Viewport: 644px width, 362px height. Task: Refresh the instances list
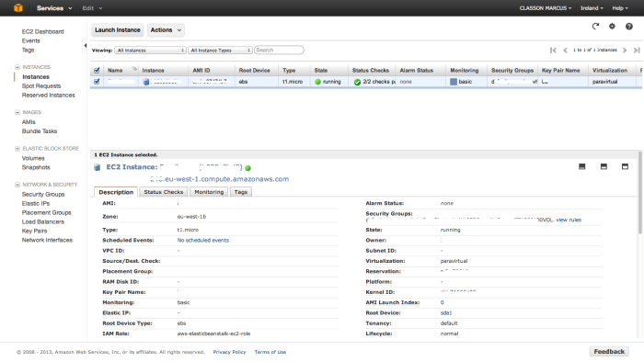point(595,27)
